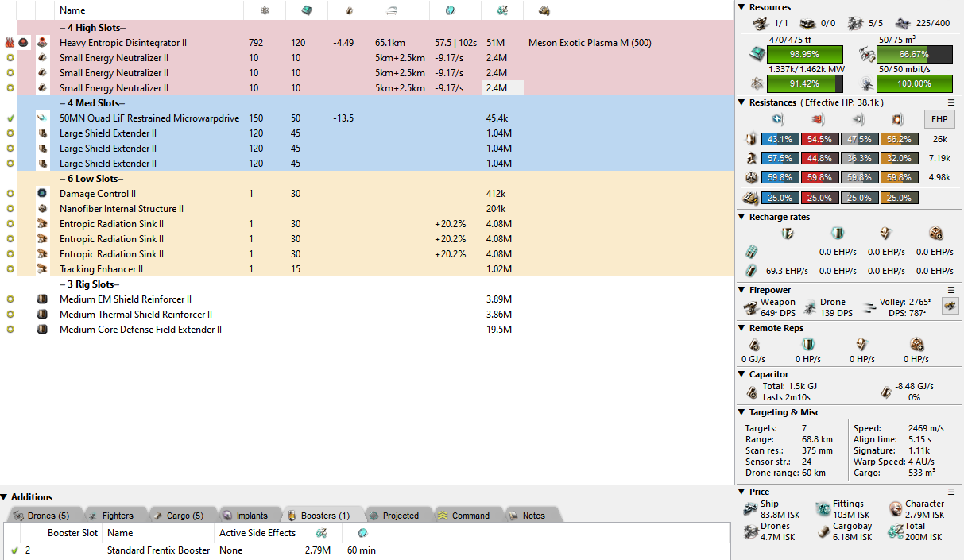This screenshot has width=964, height=560.
Task: Toggle the Standard Frentix Booster active checkmark
Action: (x=14, y=550)
